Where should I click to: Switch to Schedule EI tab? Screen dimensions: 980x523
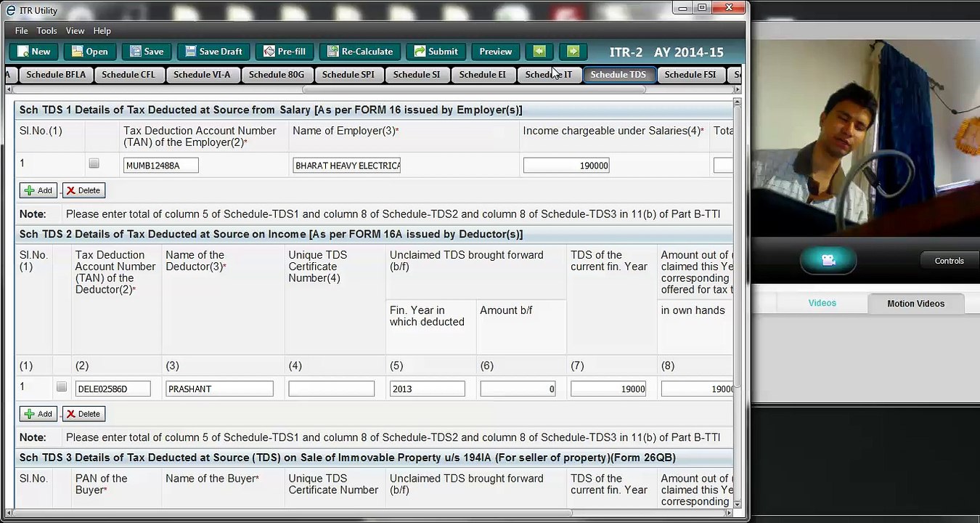[x=482, y=75]
